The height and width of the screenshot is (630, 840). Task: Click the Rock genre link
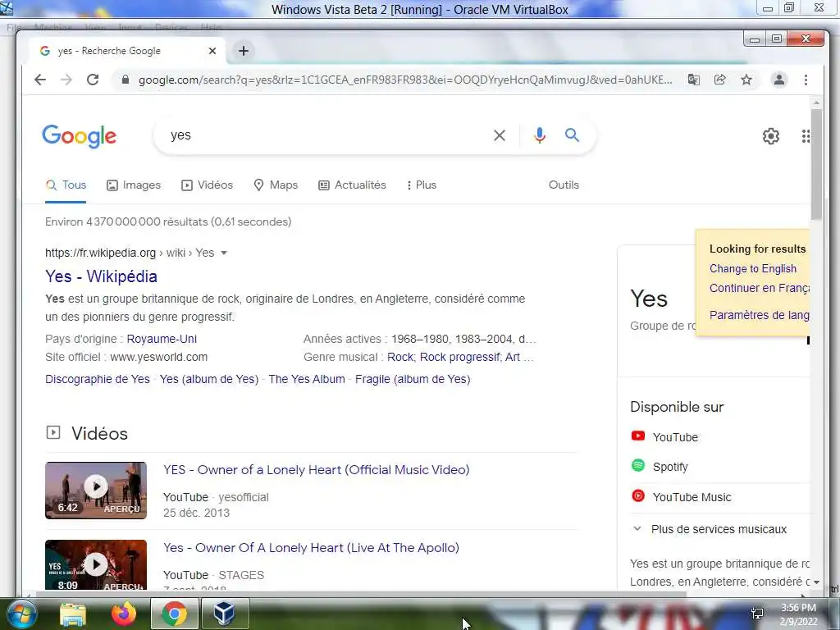pos(400,358)
